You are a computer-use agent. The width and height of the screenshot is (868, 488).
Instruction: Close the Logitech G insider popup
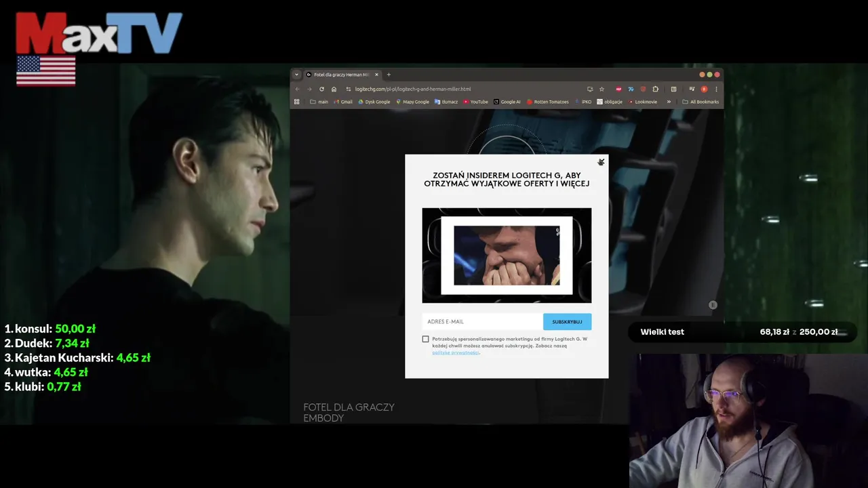click(x=601, y=162)
